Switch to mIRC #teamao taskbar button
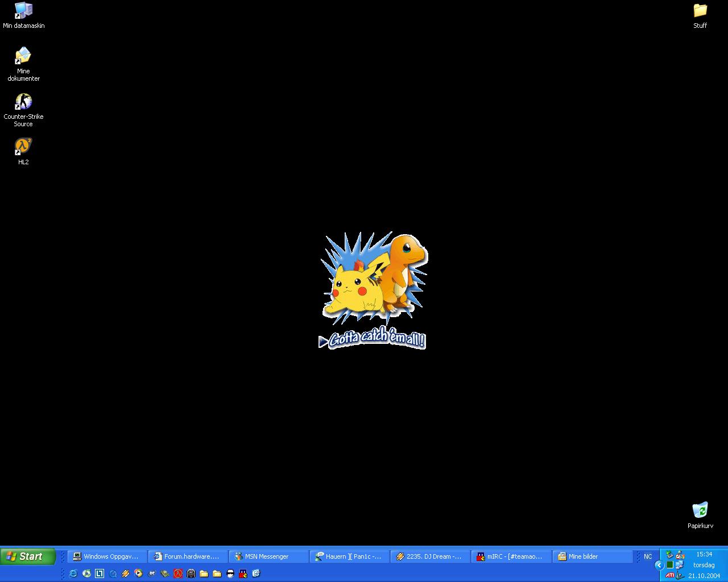 point(510,556)
